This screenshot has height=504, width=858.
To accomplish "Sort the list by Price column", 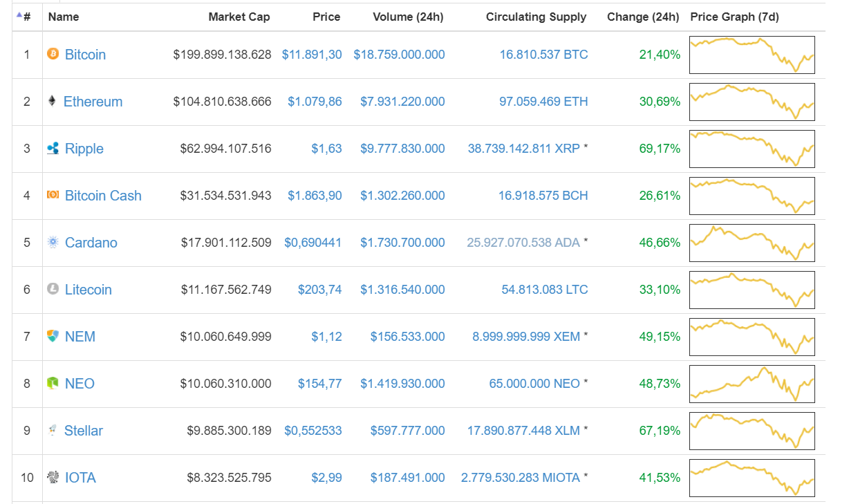I will point(326,16).
